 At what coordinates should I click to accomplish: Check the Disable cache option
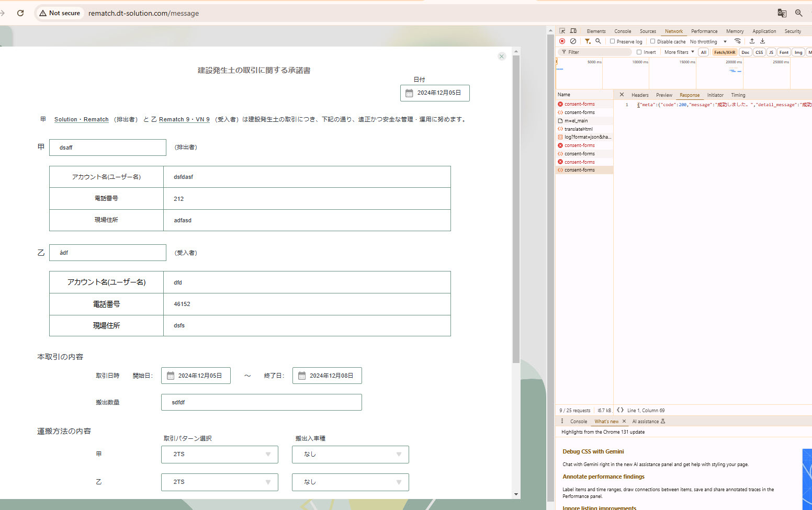click(x=653, y=41)
